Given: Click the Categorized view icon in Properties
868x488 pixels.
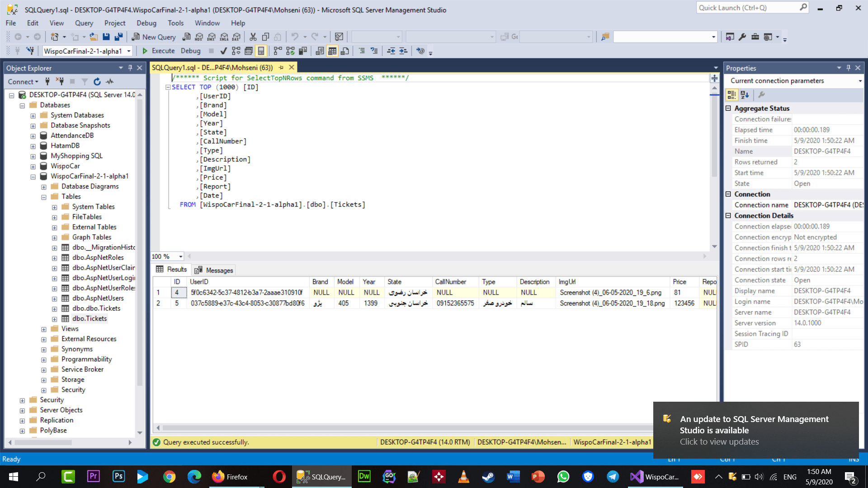Looking at the screenshot, I should click(731, 95).
